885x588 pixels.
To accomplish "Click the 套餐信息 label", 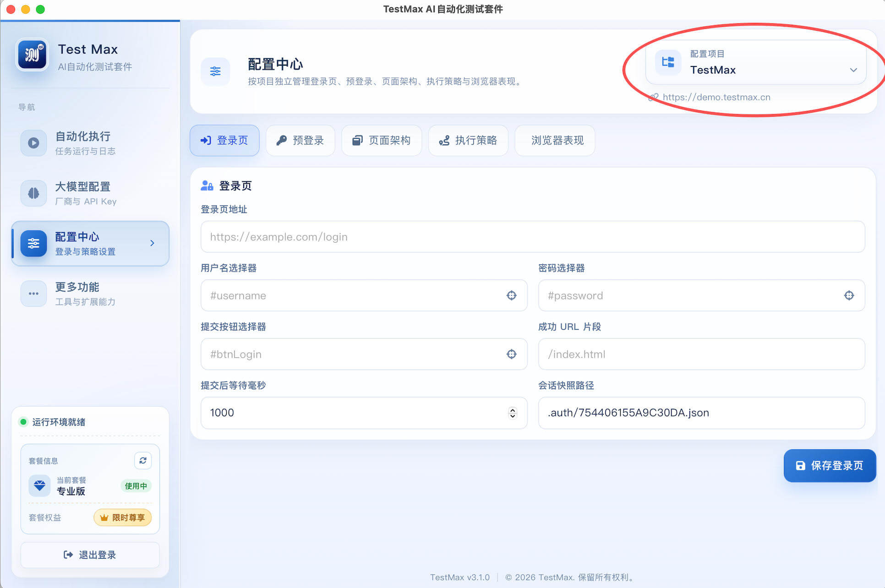I will click(44, 461).
